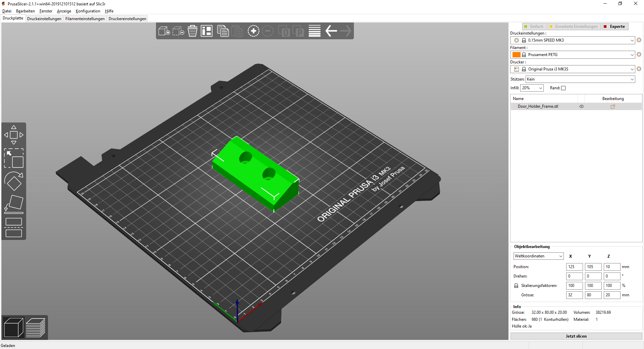Select the Place on face tool
This screenshot has height=349, width=644.
point(14,204)
